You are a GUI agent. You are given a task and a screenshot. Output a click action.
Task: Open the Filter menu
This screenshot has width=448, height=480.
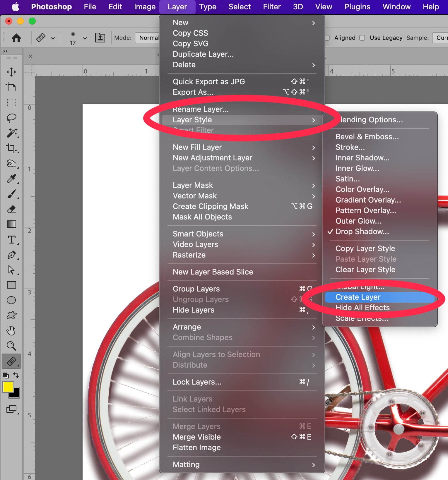pyautogui.click(x=271, y=7)
